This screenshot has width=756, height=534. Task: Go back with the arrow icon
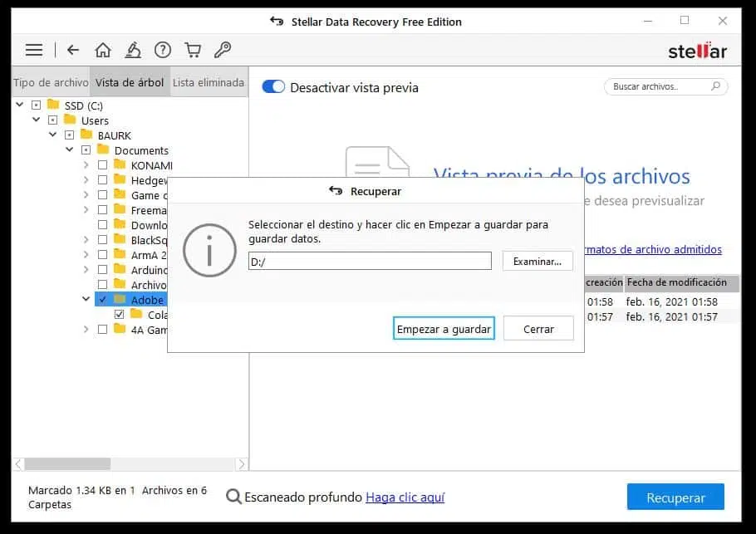click(73, 50)
